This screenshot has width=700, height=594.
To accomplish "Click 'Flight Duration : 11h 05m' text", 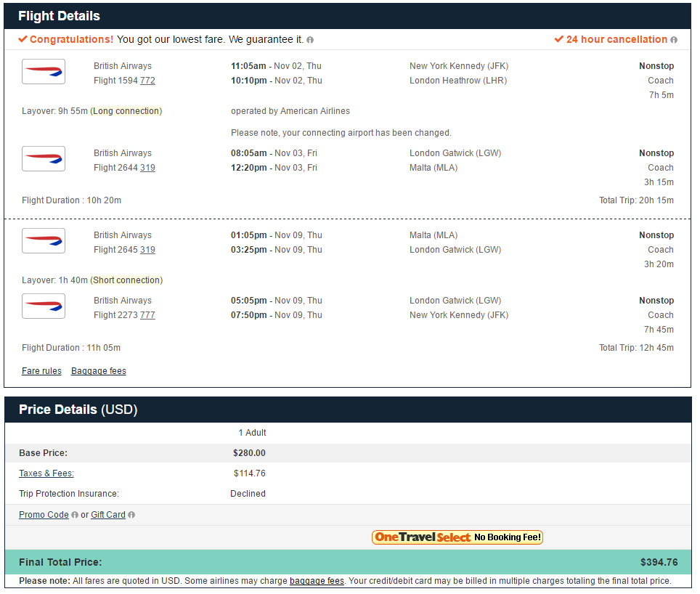I will point(71,347).
